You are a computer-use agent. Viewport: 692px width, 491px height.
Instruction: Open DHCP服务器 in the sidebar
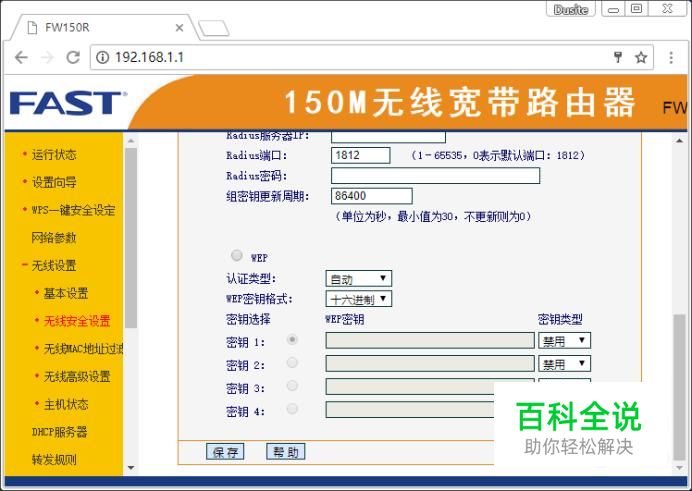60,432
